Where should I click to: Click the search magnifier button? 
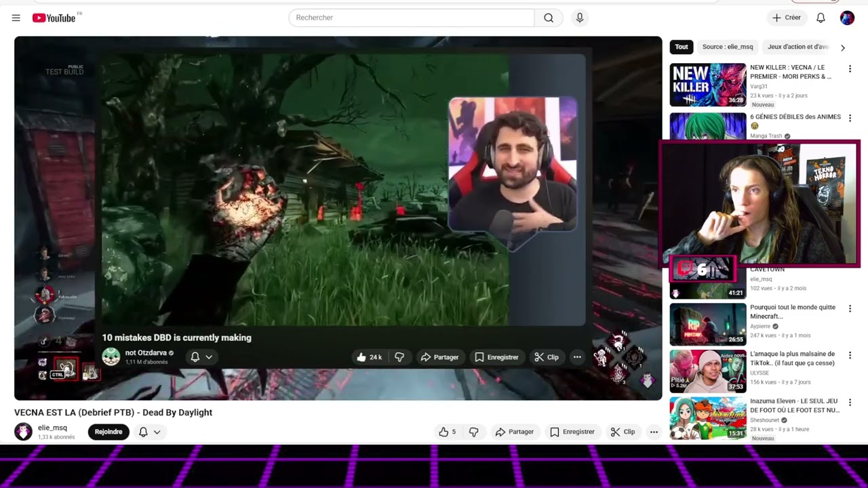coord(549,18)
